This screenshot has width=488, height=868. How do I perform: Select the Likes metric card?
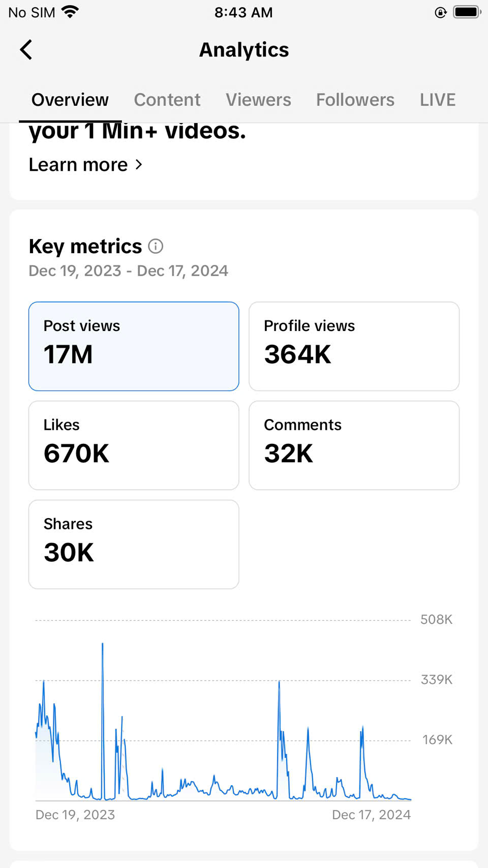pyautogui.click(x=134, y=445)
